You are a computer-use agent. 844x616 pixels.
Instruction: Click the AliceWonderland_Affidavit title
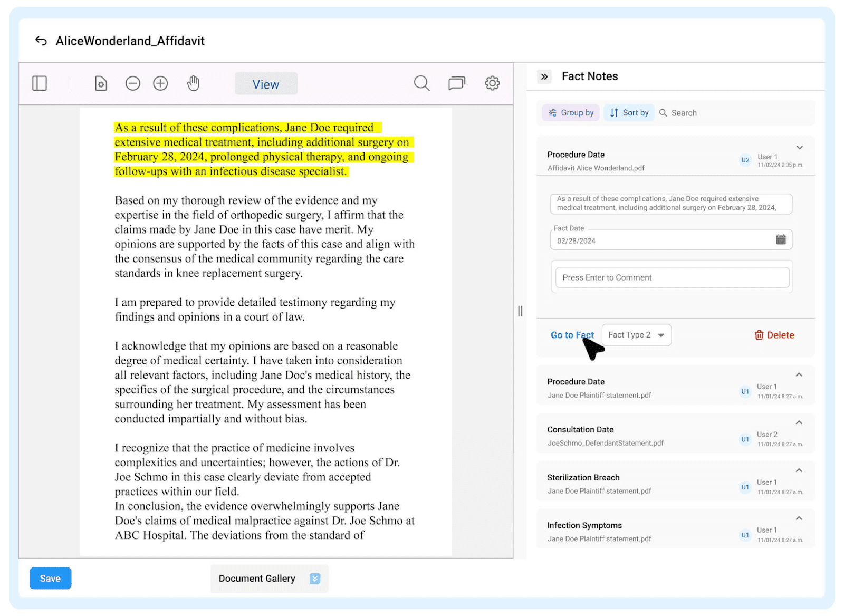(130, 41)
